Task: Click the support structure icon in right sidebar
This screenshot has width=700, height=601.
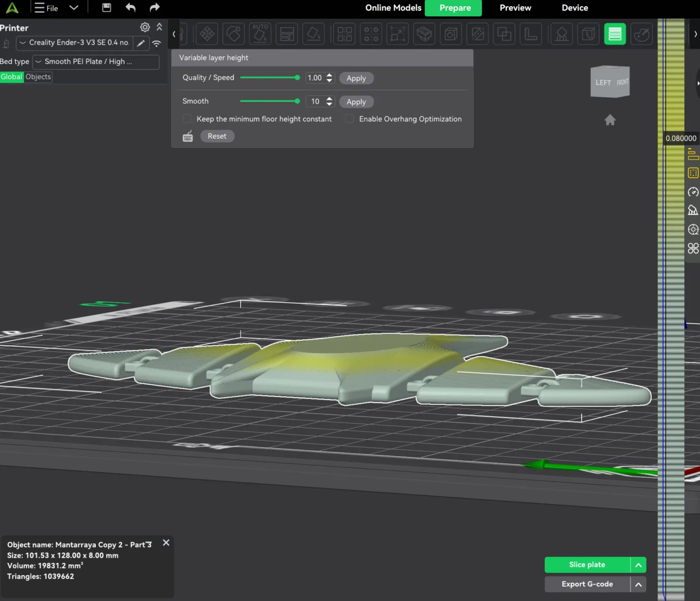Action: point(693,210)
